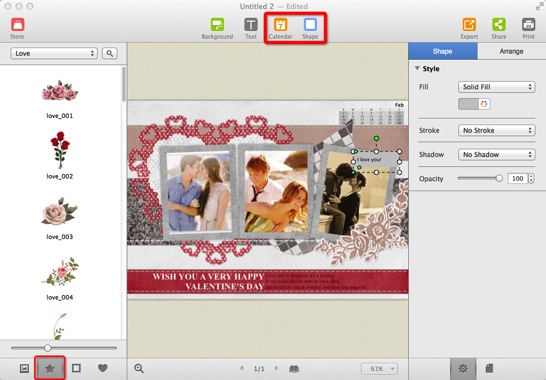Print the collage
The image size is (546, 380).
coord(528,29)
